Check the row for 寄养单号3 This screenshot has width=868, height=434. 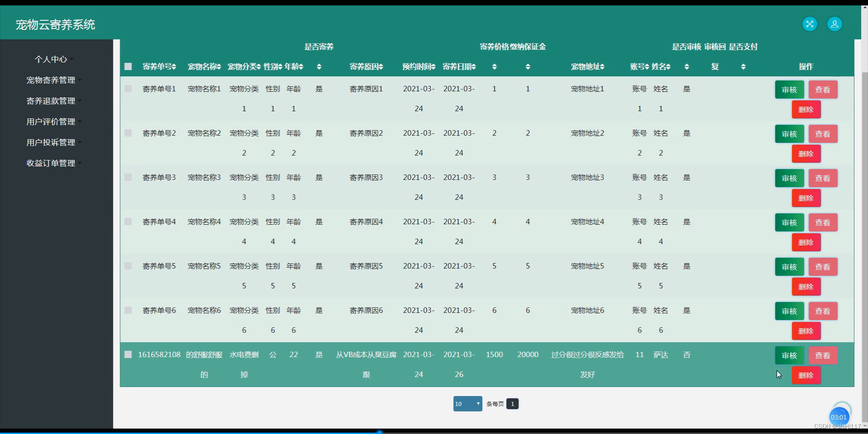pos(128,177)
